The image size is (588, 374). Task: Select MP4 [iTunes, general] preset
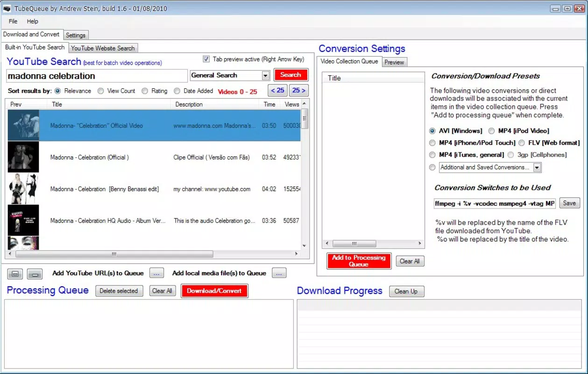[432, 155]
